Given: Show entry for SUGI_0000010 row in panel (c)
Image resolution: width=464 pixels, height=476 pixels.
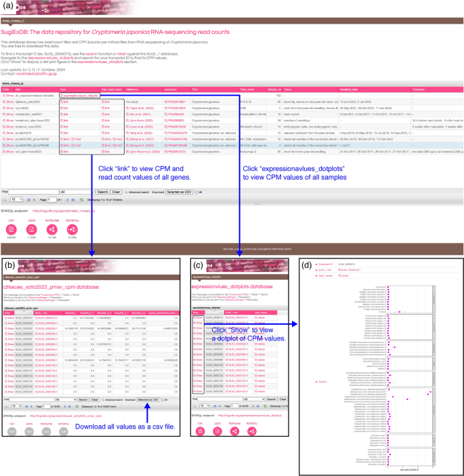Looking at the screenshot, I should click(x=198, y=318).
